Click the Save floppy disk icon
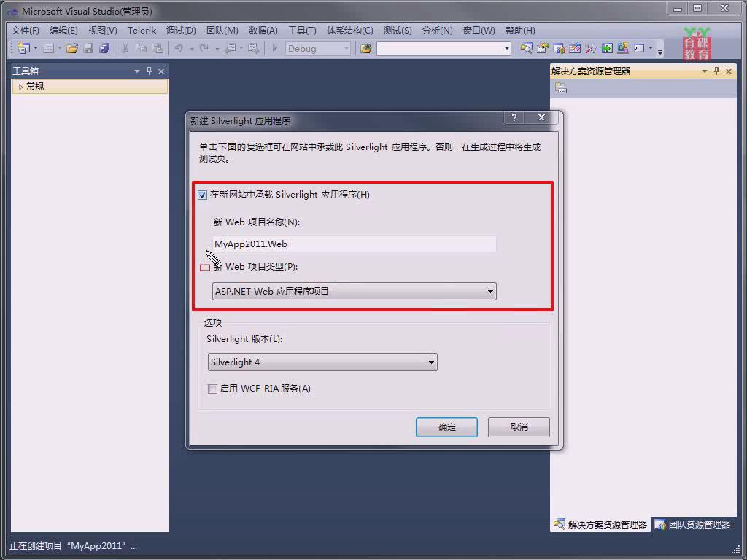 88,48
